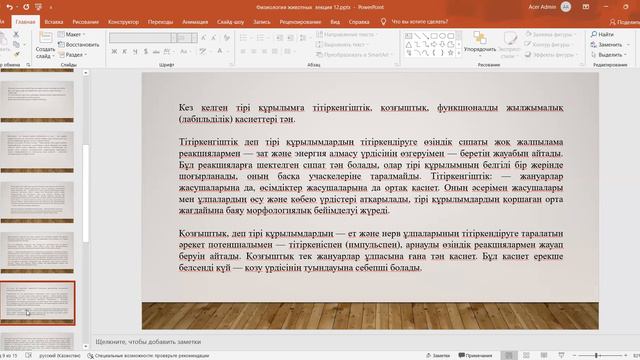
Task: Click the Упорядочить arrange icon
Action: coord(480,38)
